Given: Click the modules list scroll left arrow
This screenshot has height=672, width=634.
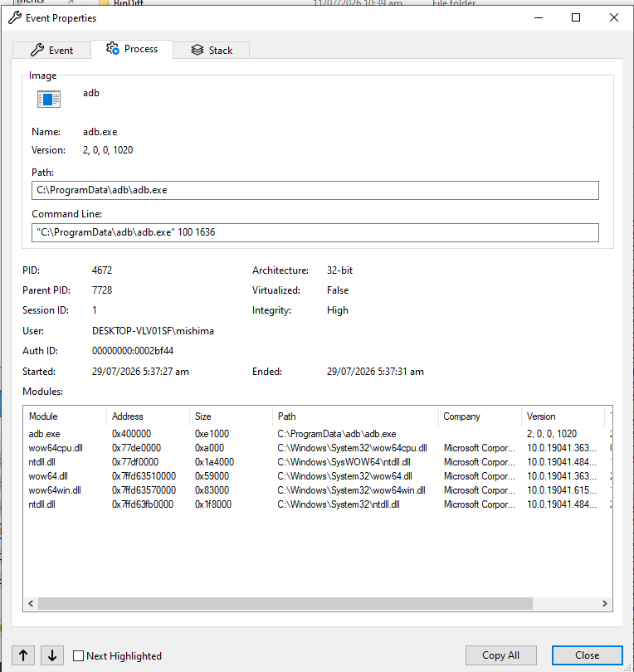Looking at the screenshot, I should coord(31,603).
